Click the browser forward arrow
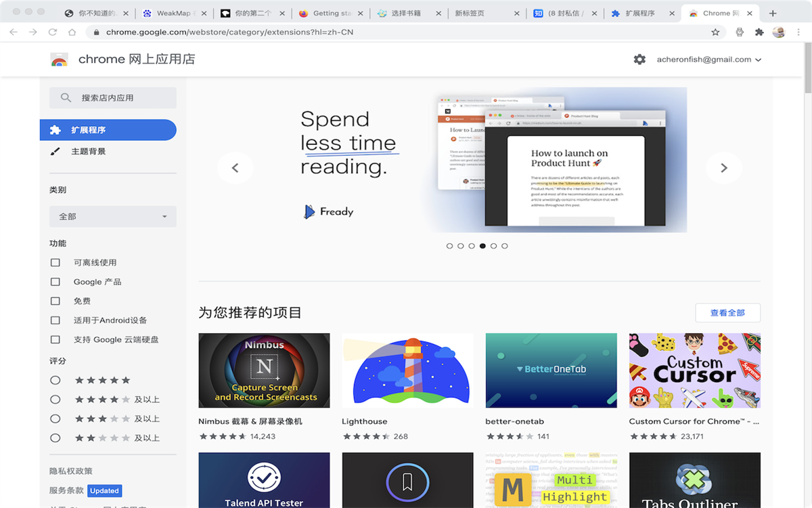This screenshot has width=812, height=508. (x=33, y=32)
